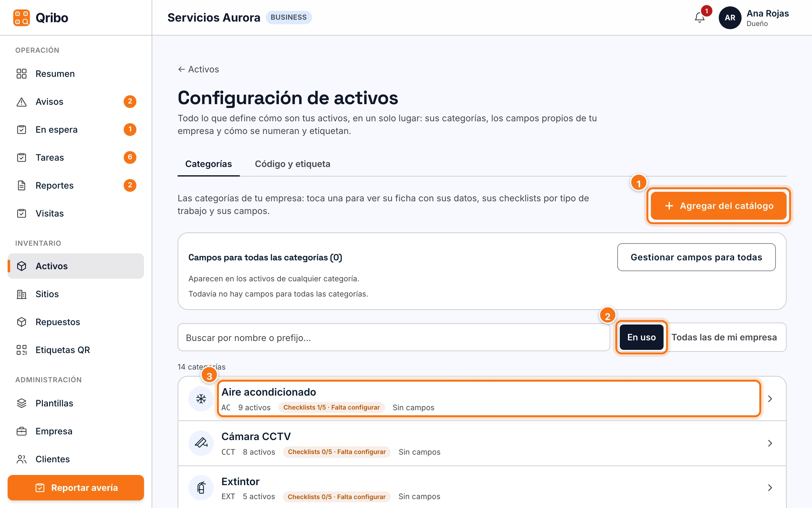The width and height of the screenshot is (812, 508).
Task: Click the BUSINESS plan badge
Action: tap(289, 17)
